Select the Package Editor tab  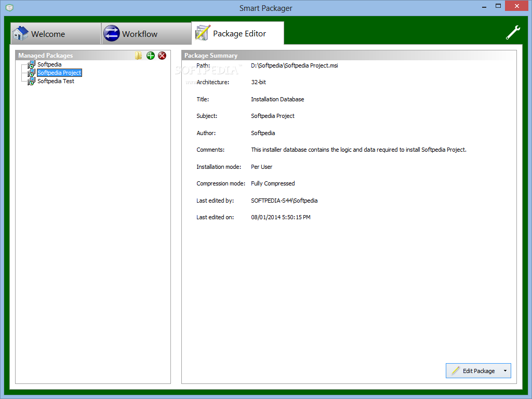(x=238, y=33)
